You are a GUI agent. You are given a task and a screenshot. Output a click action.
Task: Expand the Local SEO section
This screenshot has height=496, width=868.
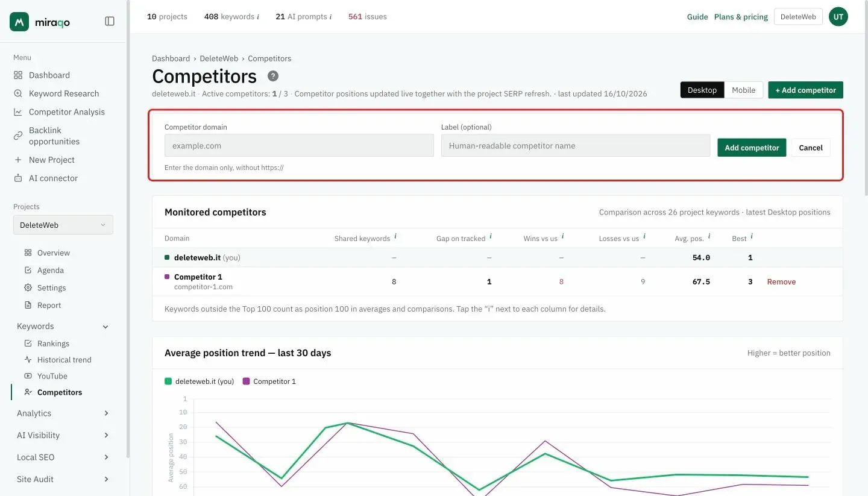pyautogui.click(x=106, y=457)
